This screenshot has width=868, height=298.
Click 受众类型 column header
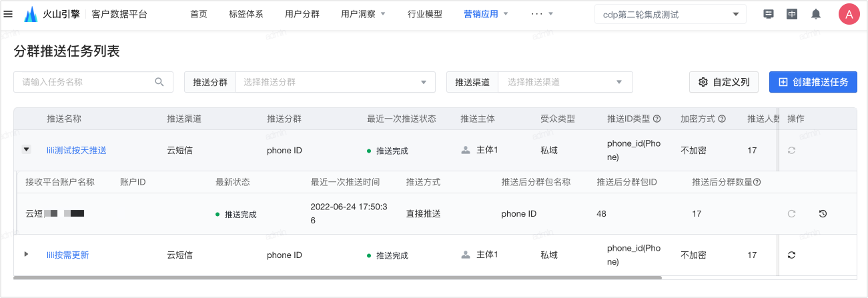(558, 119)
